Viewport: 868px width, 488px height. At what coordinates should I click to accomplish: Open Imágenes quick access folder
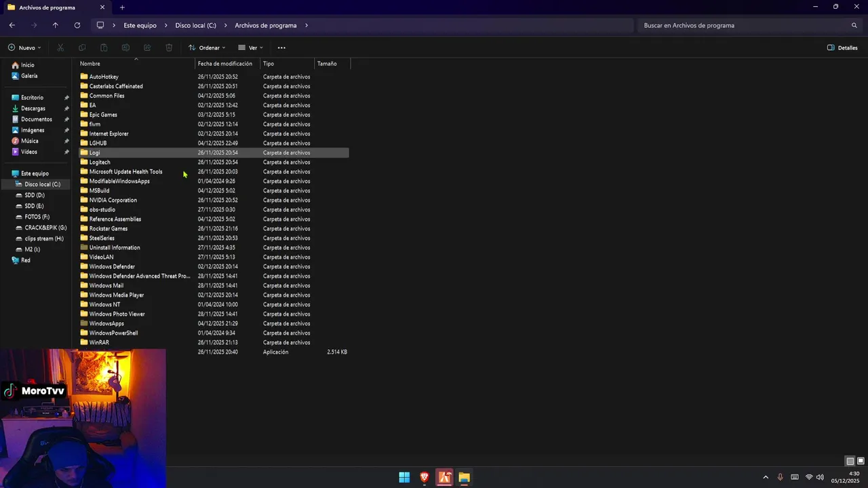[x=33, y=130]
